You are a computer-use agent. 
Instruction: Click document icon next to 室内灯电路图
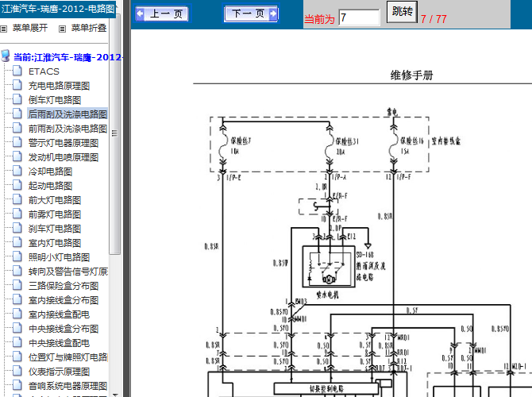(x=17, y=242)
